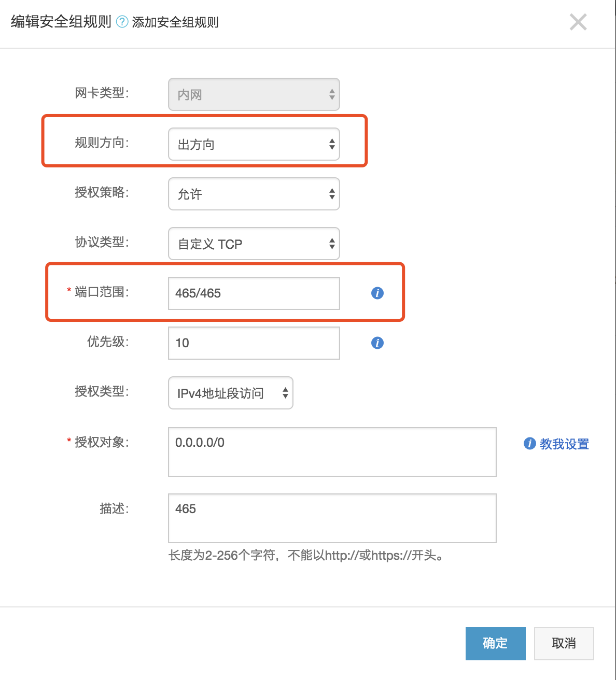Open the 规则方向 dropdown showing 出方向
The height and width of the screenshot is (680, 616).
[254, 144]
